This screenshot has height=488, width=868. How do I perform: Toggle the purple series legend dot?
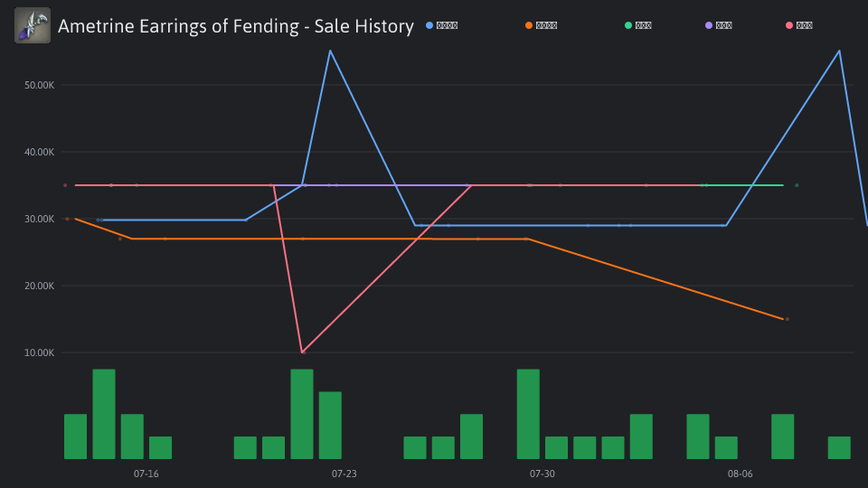pyautogui.click(x=709, y=25)
